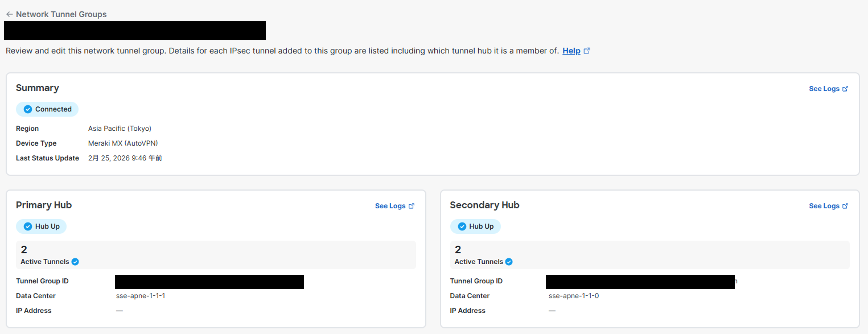The height and width of the screenshot is (334, 868).
Task: Click the Primary Hub active tunnels count
Action: (24, 250)
